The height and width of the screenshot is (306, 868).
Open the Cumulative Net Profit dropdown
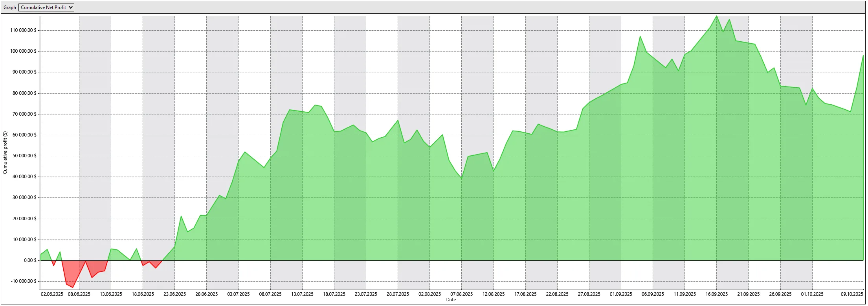[46, 7]
